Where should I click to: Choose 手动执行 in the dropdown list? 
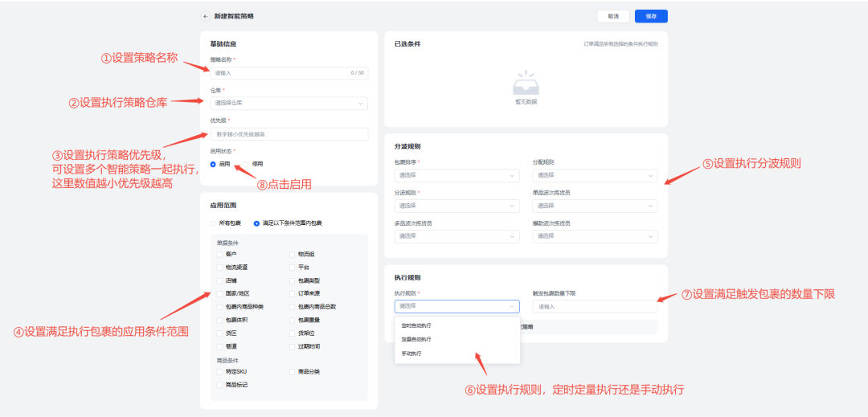(411, 354)
